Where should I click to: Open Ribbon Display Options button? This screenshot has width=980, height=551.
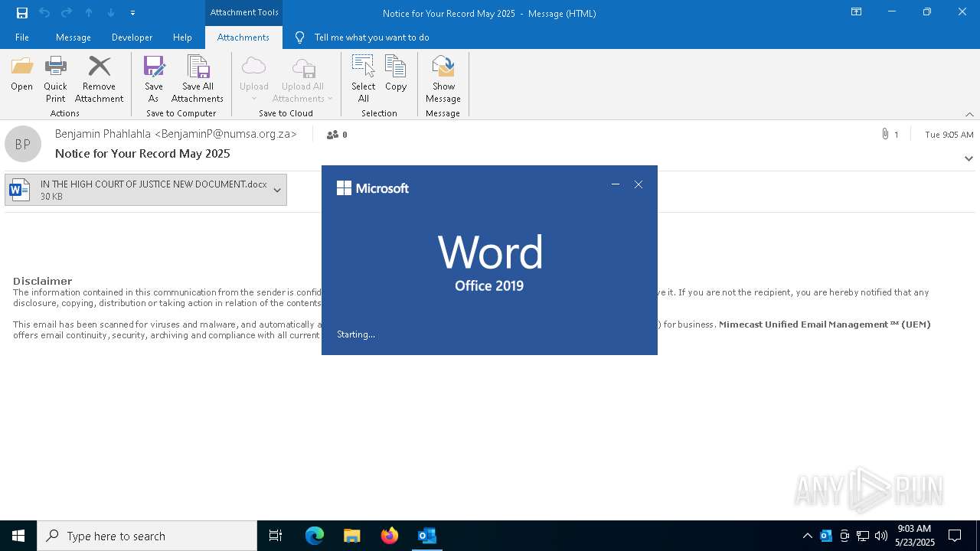[856, 12]
